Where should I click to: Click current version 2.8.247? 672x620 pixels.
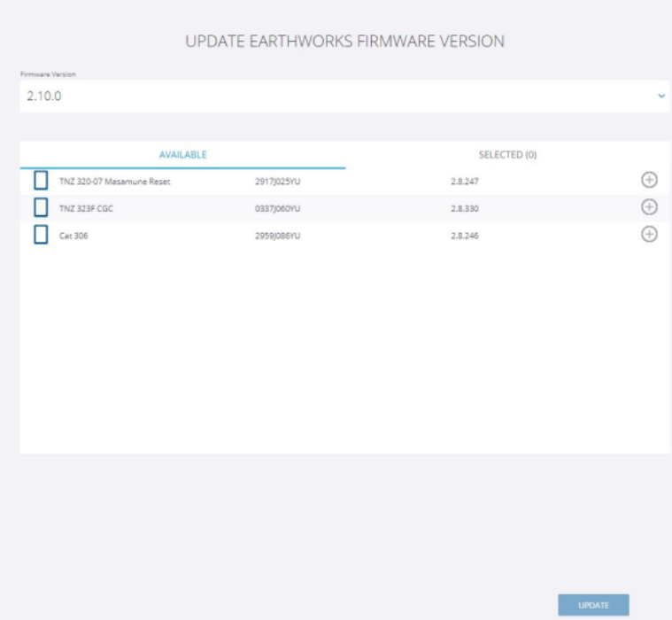465,182
